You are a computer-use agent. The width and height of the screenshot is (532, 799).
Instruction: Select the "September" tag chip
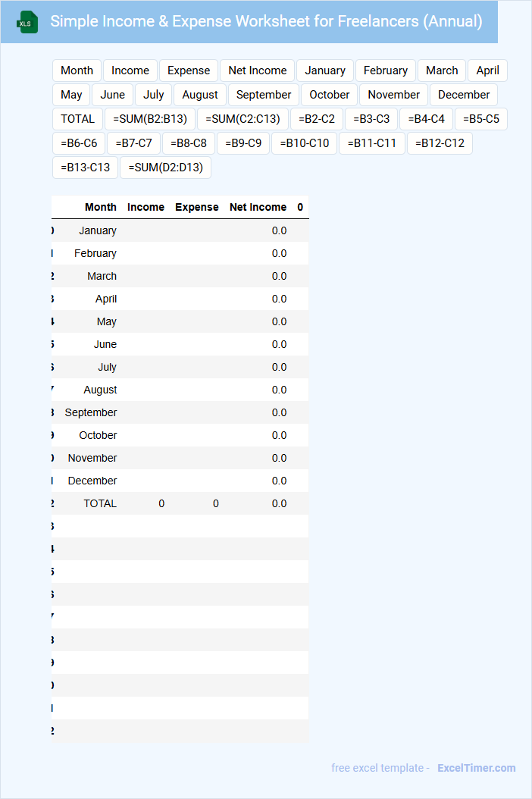(x=264, y=95)
